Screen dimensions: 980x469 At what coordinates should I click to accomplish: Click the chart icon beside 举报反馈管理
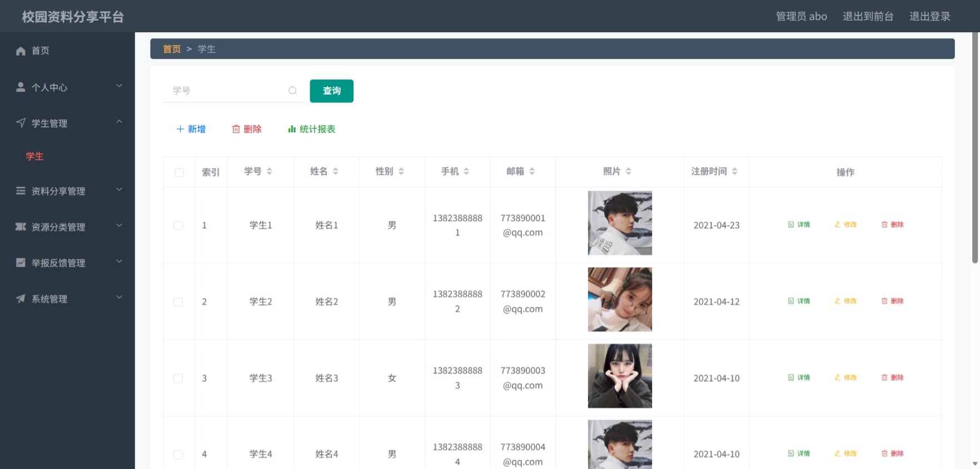[21, 262]
